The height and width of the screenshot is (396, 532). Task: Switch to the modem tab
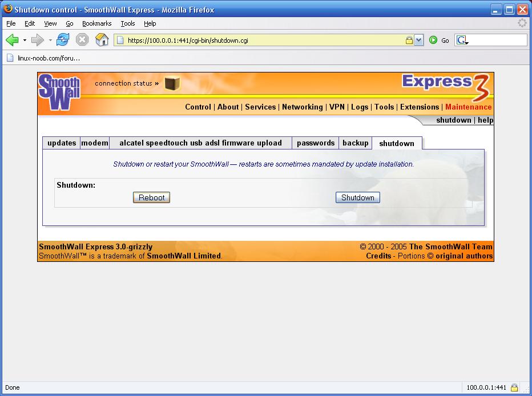[x=95, y=143]
